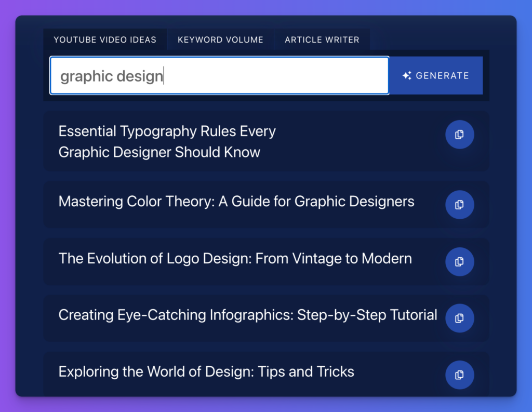The width and height of the screenshot is (532, 412).
Task: Copy the Mastering Color Theory idea
Action: 459,205
